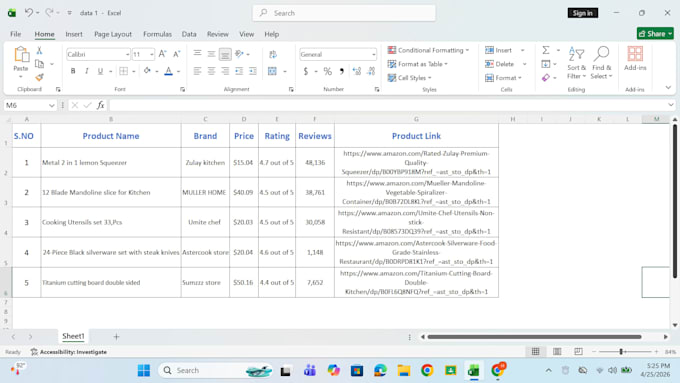Open the Borders button
680x383 pixels.
tap(124, 71)
